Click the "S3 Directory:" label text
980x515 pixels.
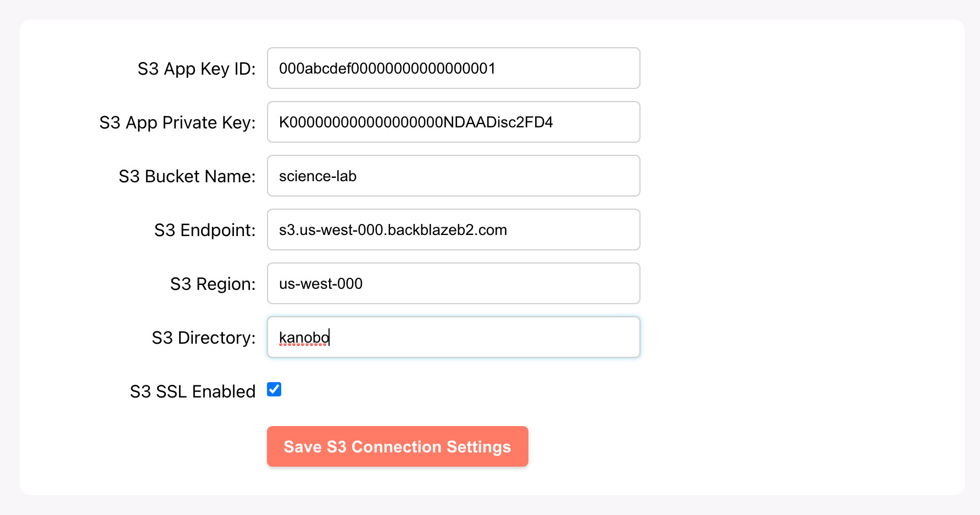[203, 338]
